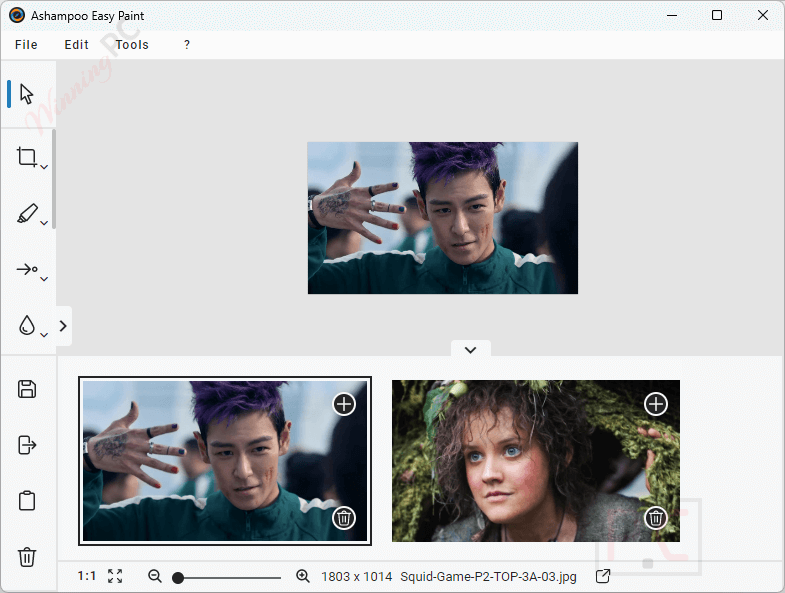Open the Crop tool options arrow
Image resolution: width=785 pixels, height=593 pixels.
pyautogui.click(x=44, y=167)
